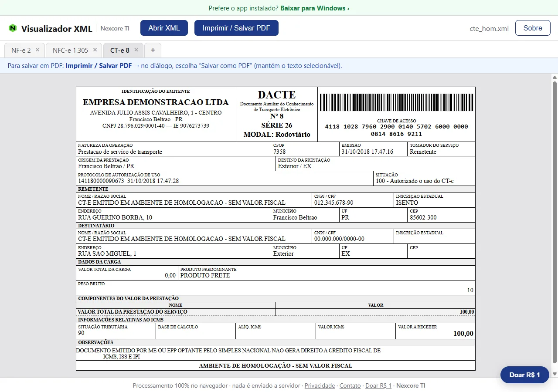Click the cte_hom.xml file name

(489, 28)
